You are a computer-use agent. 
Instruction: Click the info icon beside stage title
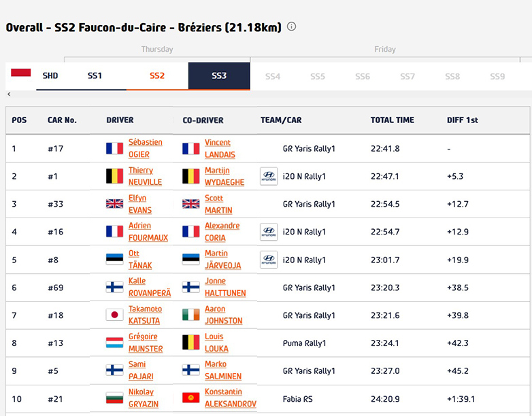291,27
